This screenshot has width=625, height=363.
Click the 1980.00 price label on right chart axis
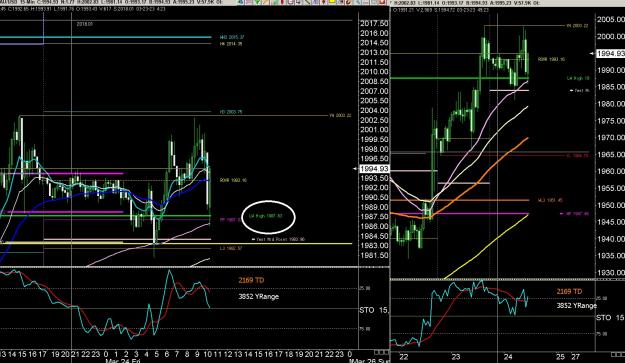click(611, 104)
